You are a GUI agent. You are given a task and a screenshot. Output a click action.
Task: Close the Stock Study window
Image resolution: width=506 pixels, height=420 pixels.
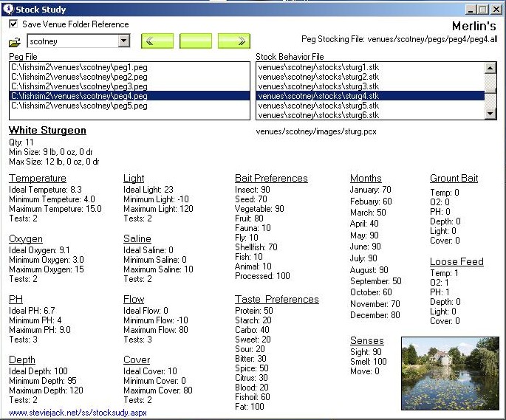click(x=496, y=10)
